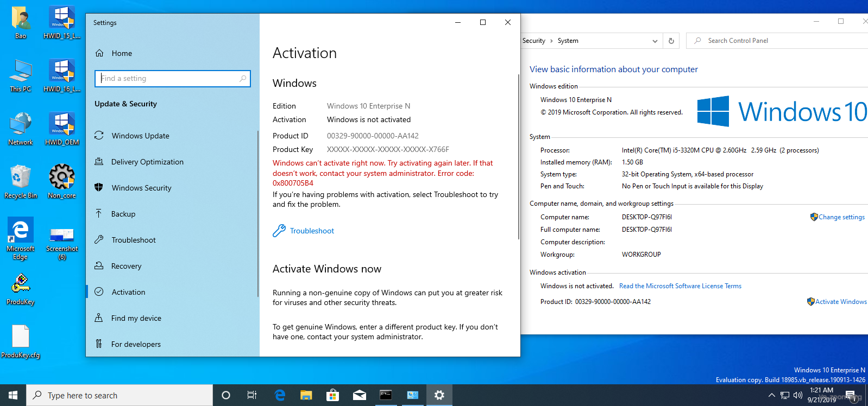The image size is (868, 406).
Task: Open the HWID_15_L desktop shortcut
Action: click(62, 22)
